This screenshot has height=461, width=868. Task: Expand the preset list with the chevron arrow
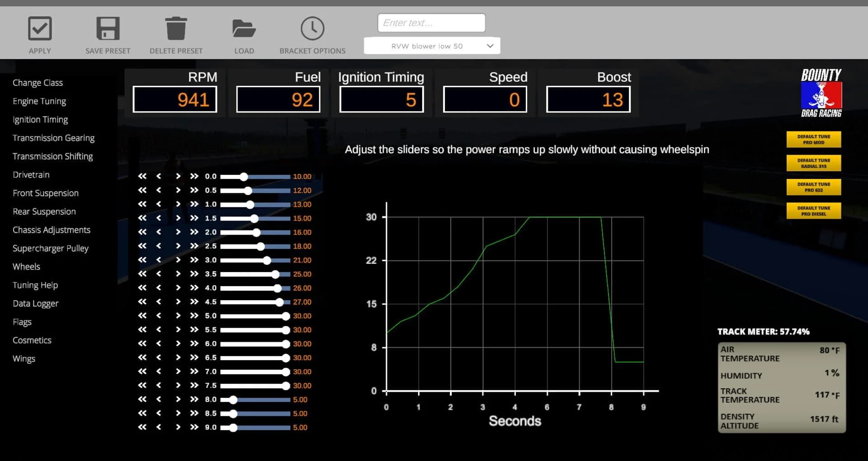pyautogui.click(x=490, y=45)
